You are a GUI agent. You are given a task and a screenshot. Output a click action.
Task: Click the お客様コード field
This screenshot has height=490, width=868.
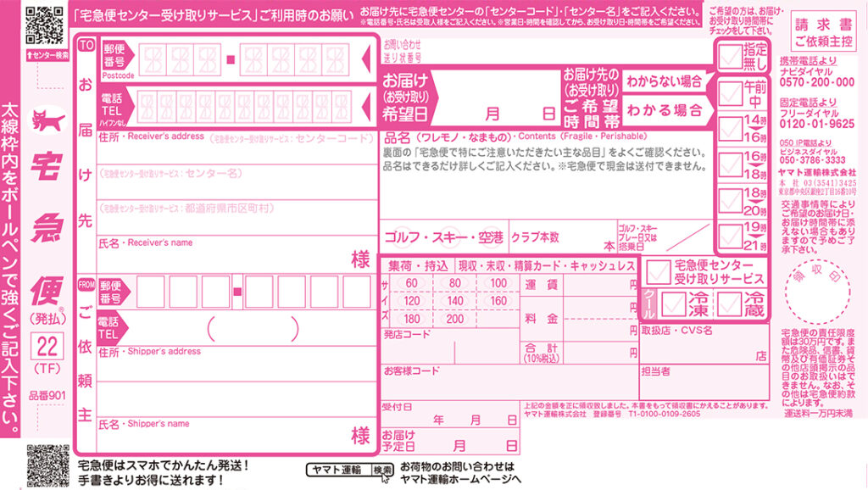pyautogui.click(x=509, y=382)
